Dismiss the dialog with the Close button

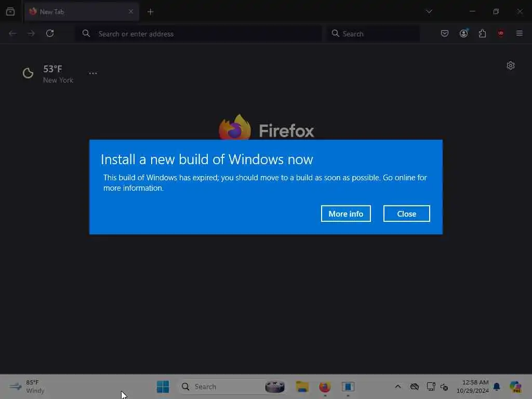[406, 214]
